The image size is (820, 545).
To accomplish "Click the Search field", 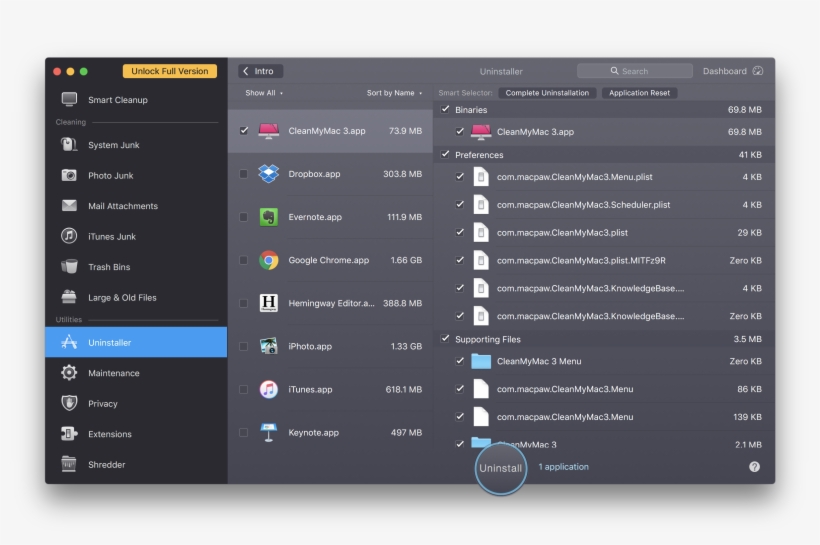I will point(634,71).
